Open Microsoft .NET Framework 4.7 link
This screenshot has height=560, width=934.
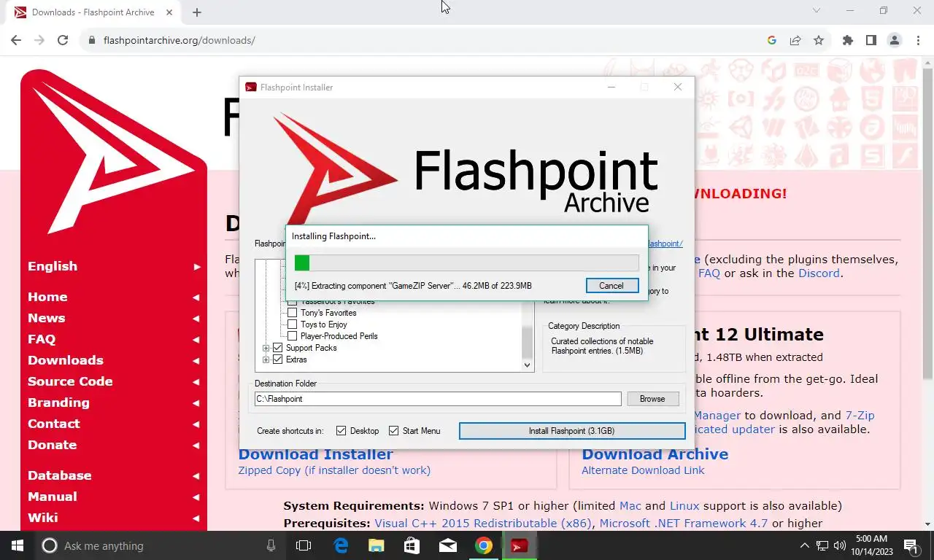683,524
